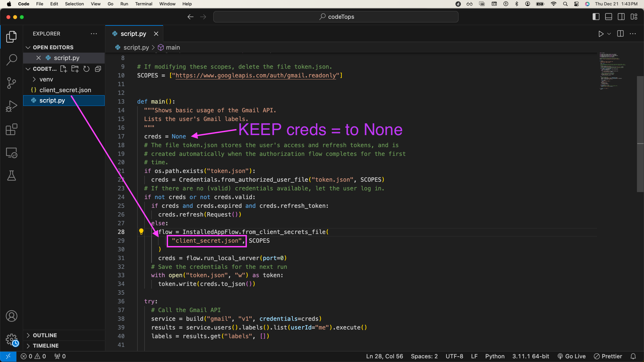Open the File menu

coord(40,4)
